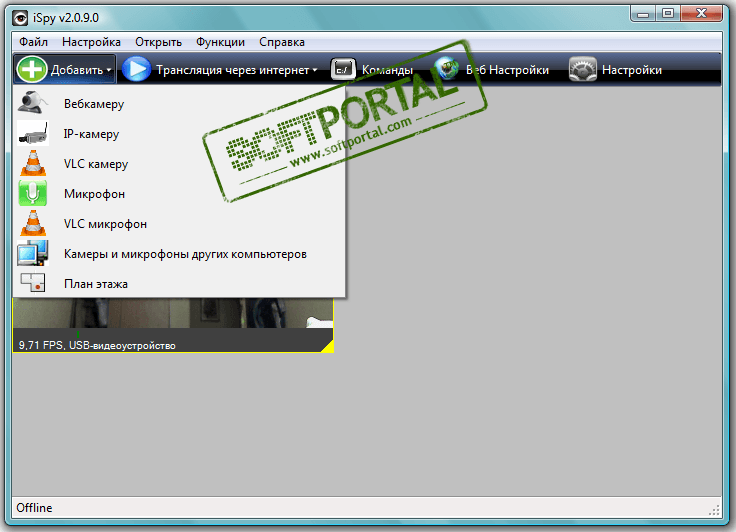Open the Функции menu
Image resolution: width=736 pixels, height=532 pixels.
tap(220, 42)
